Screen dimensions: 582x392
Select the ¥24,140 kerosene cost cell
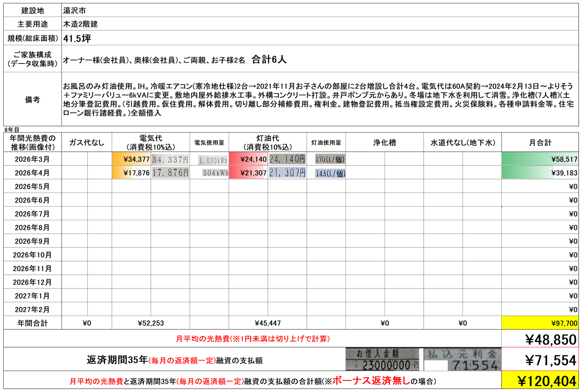point(248,159)
